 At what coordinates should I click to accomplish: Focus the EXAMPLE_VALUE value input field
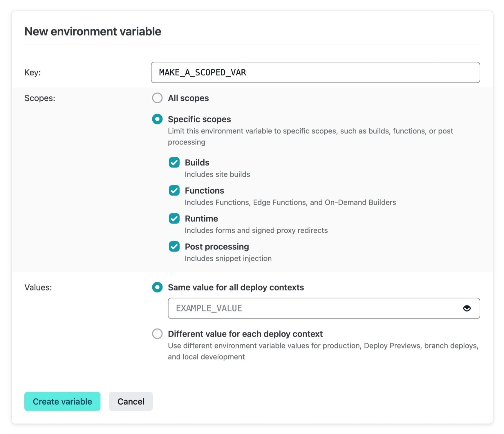(x=313, y=308)
